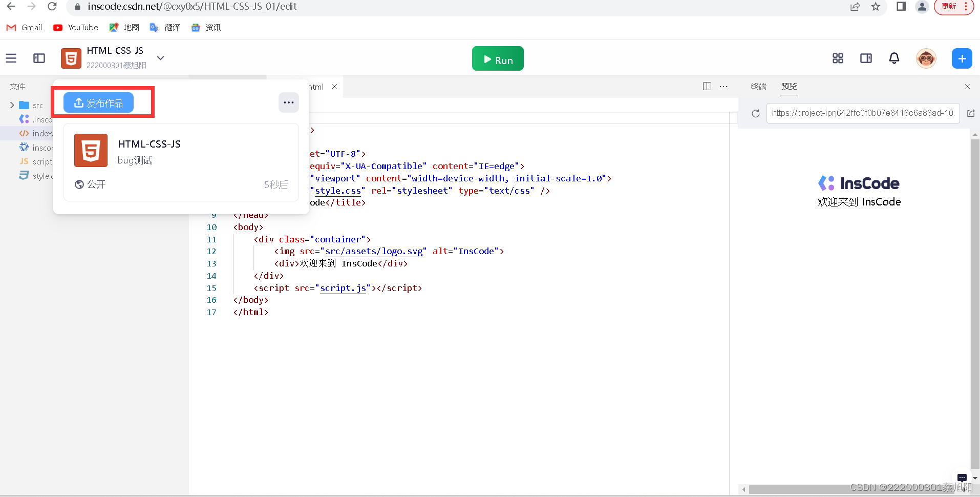Toggle the right panel layout icon
Viewport: 980px width, 497px height.
coord(866,58)
